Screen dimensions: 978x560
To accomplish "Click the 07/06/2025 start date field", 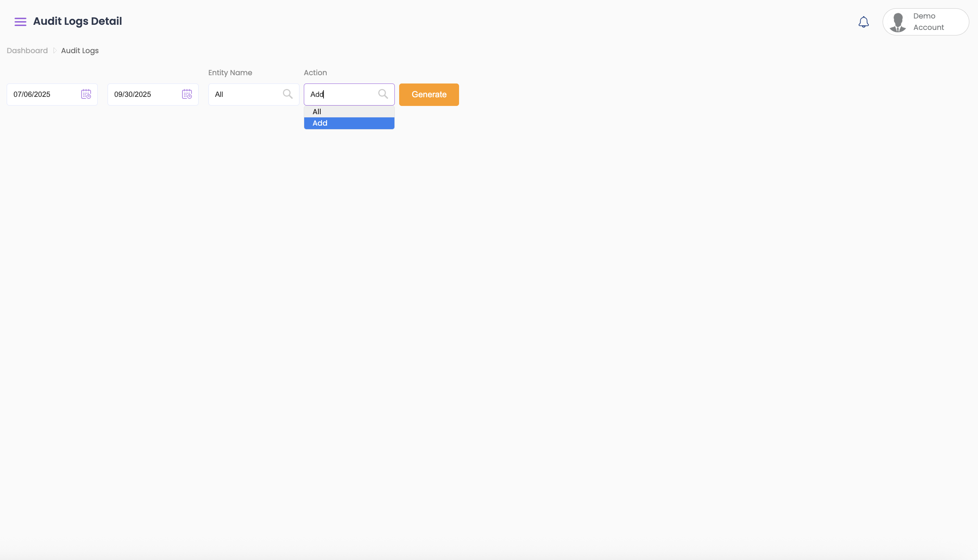I will (x=43, y=95).
